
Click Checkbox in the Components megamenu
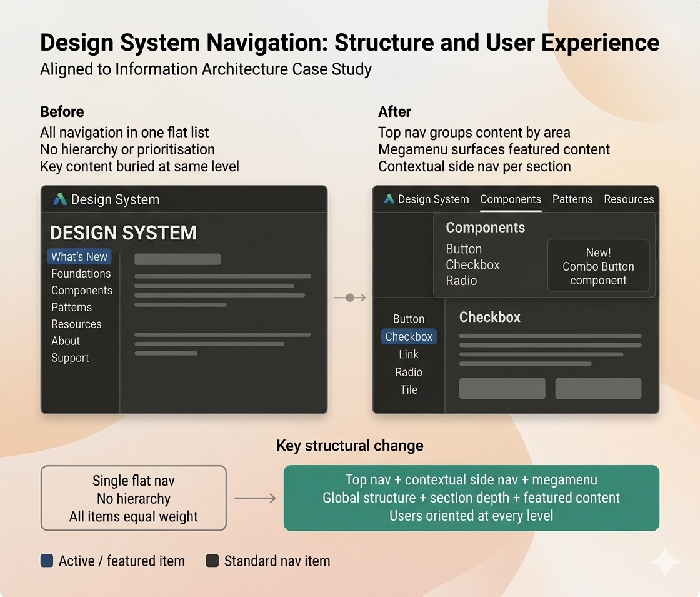[x=472, y=265]
